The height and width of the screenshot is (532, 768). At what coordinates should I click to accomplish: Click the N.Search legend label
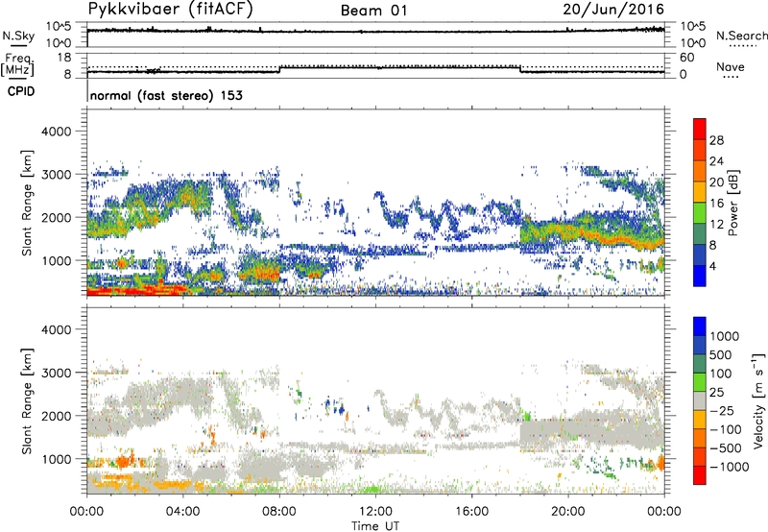pyautogui.click(x=741, y=36)
